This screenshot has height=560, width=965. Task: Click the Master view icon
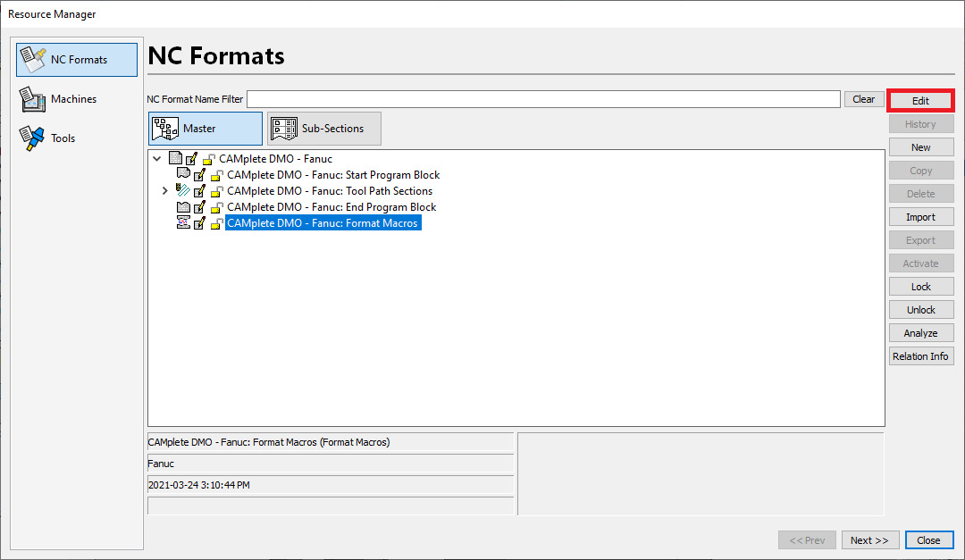(x=165, y=129)
